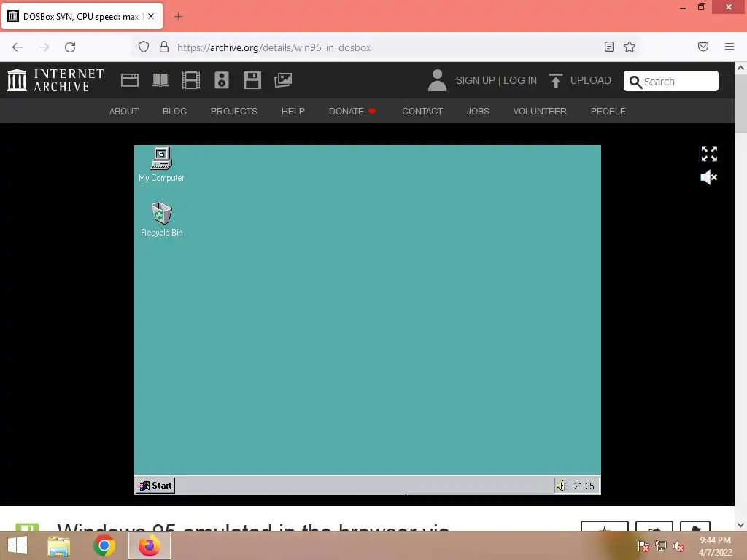The width and height of the screenshot is (747, 560).
Task: Click the Windows 95 clock 21:35
Action: click(584, 486)
